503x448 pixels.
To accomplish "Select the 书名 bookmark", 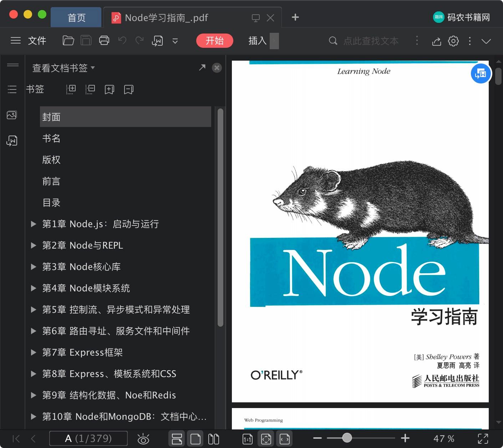I will tap(51, 138).
